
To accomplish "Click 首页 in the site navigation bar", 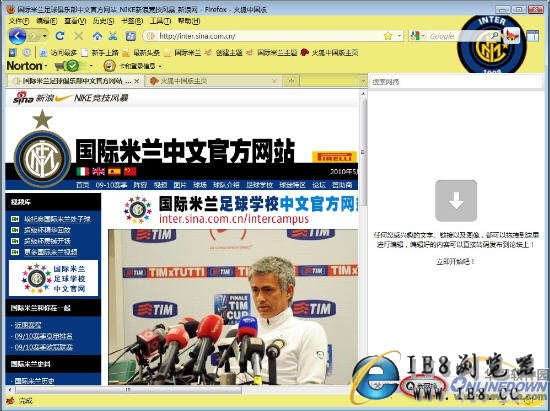I will (83, 185).
